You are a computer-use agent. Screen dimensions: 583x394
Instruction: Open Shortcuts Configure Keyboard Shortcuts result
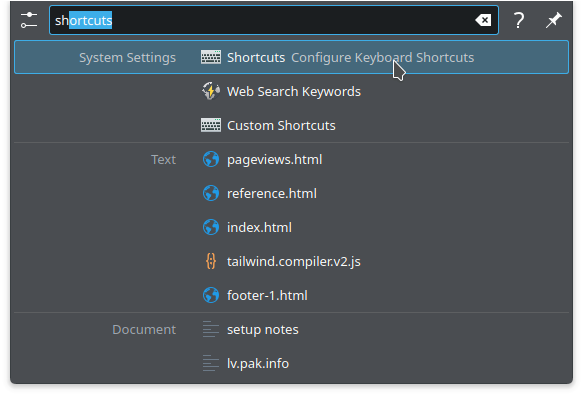click(292, 57)
